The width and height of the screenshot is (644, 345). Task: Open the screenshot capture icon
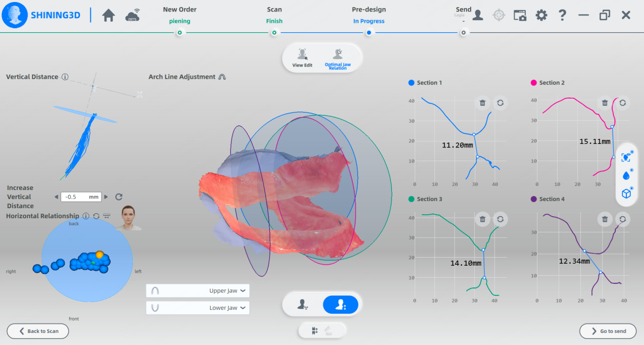click(520, 15)
